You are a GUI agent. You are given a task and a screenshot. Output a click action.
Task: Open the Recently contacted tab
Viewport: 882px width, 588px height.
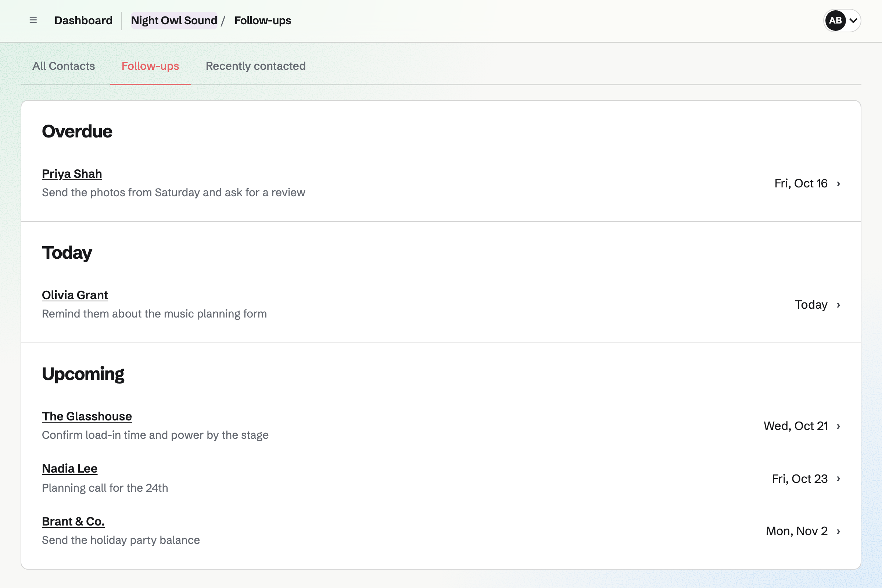pos(256,66)
